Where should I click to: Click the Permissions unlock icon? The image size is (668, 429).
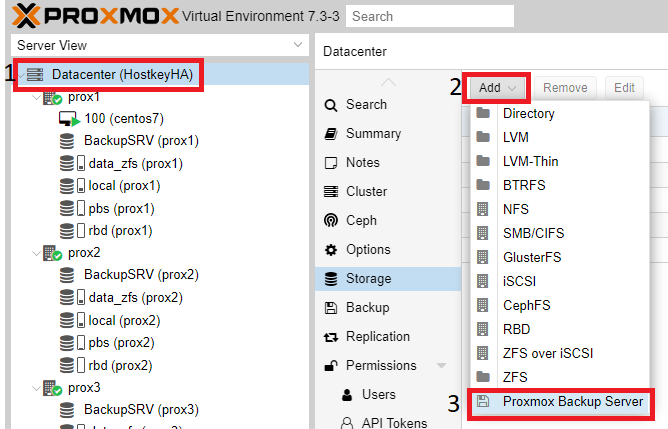click(x=331, y=366)
